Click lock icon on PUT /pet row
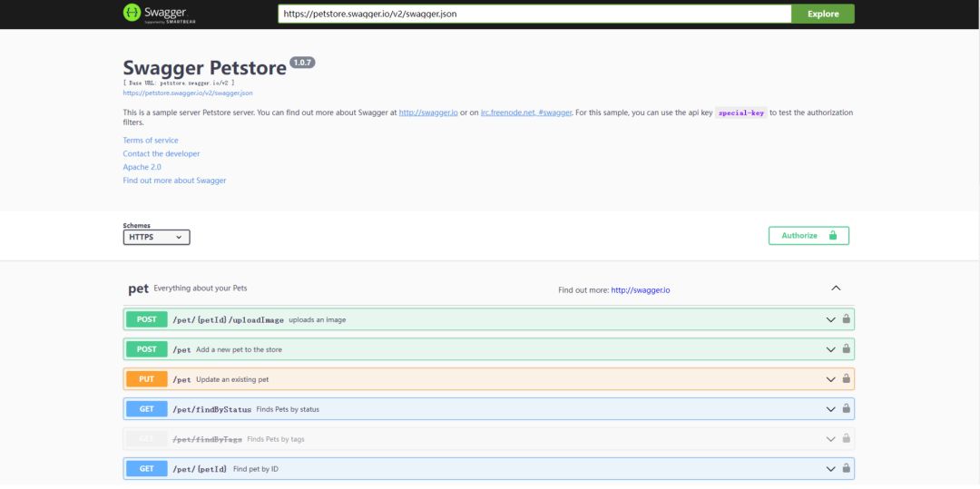 tap(847, 379)
